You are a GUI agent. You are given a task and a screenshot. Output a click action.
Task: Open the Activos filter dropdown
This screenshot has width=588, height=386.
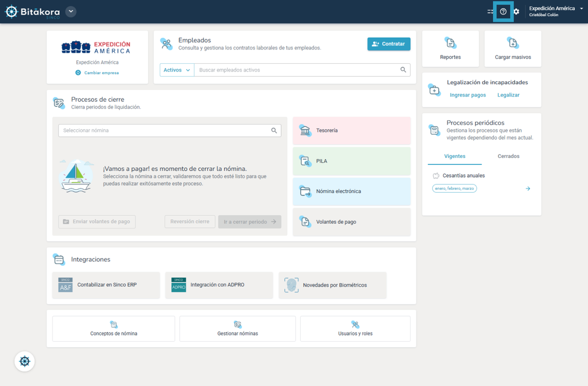click(x=177, y=70)
